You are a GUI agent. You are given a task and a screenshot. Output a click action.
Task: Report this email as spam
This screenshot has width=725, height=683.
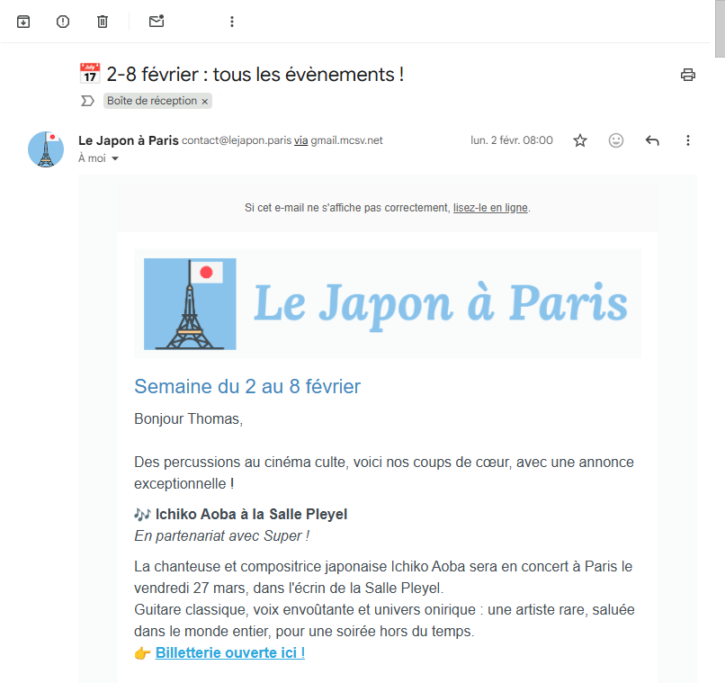tap(63, 21)
